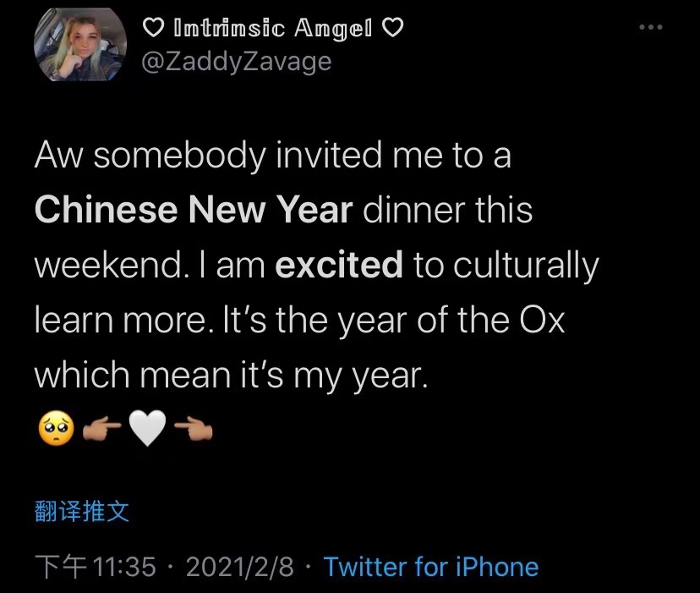Click the bold Chinese New Year text
The width and height of the screenshot is (700, 593).
(x=194, y=210)
